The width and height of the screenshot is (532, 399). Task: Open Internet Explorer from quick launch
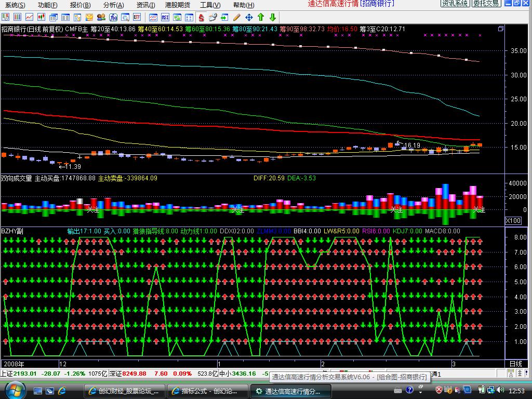pyautogui.click(x=62, y=391)
